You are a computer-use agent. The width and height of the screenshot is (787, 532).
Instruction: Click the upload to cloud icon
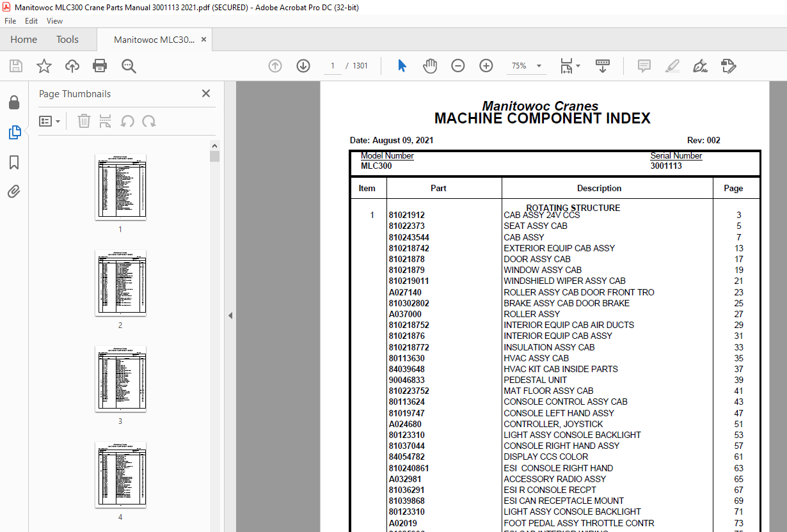tap(72, 66)
